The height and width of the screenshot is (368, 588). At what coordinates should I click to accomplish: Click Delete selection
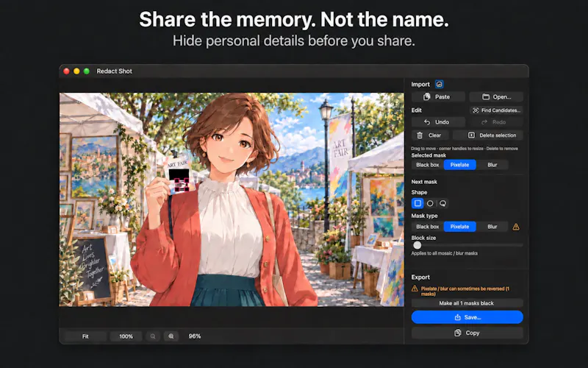488,135
